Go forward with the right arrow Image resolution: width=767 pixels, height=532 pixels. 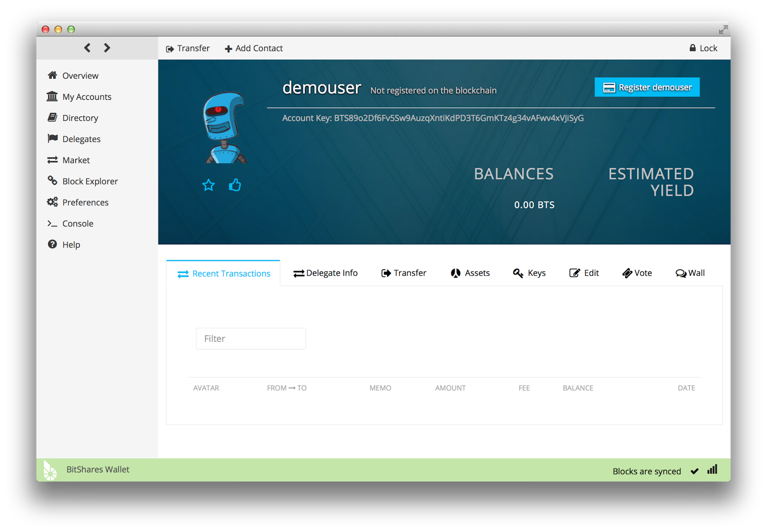107,48
